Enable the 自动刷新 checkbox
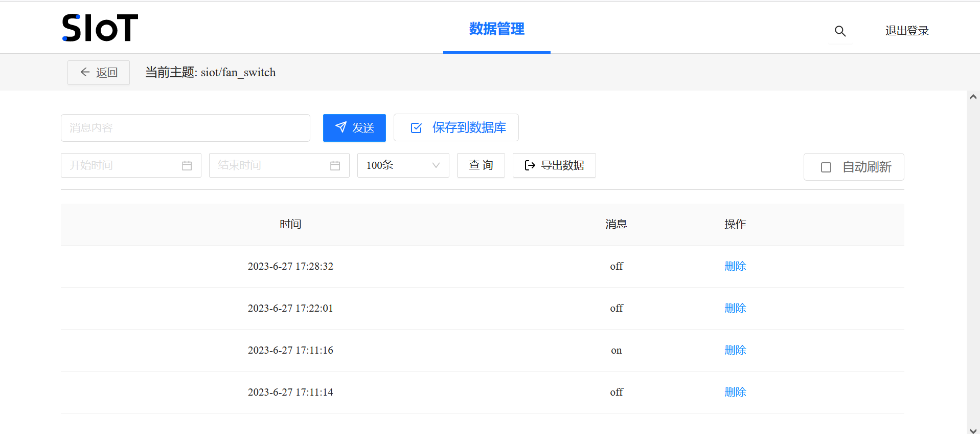This screenshot has height=434, width=980. pos(826,167)
